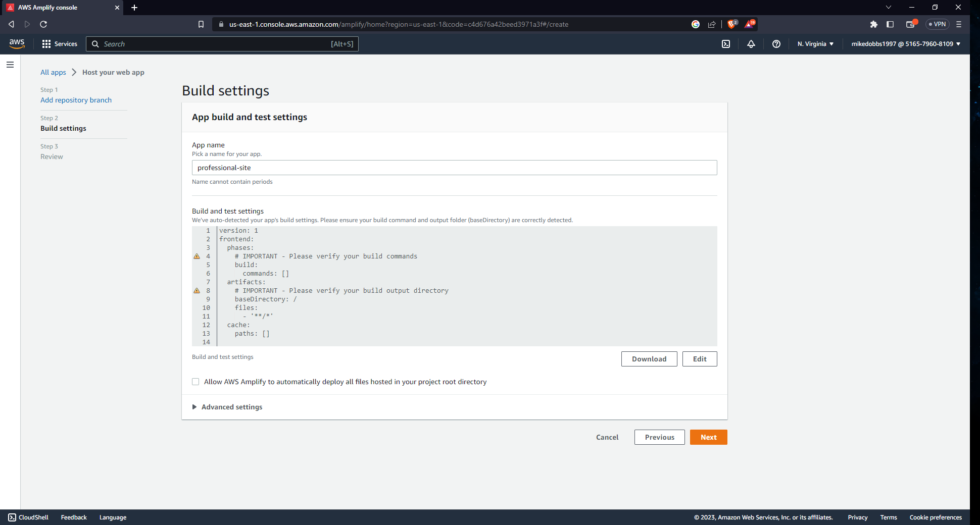This screenshot has width=980, height=525.
Task: Click the AWS logo home icon
Action: [x=17, y=44]
